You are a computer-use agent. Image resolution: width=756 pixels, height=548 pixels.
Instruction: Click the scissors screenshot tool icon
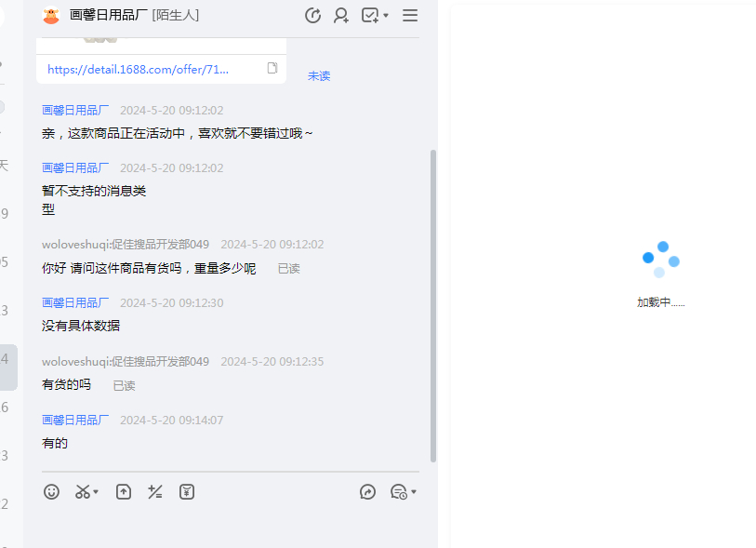(84, 491)
